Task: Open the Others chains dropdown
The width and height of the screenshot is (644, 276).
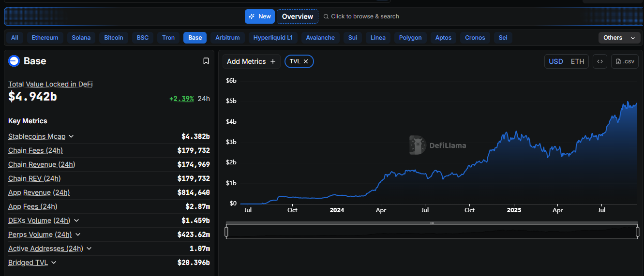Action: 619,38
